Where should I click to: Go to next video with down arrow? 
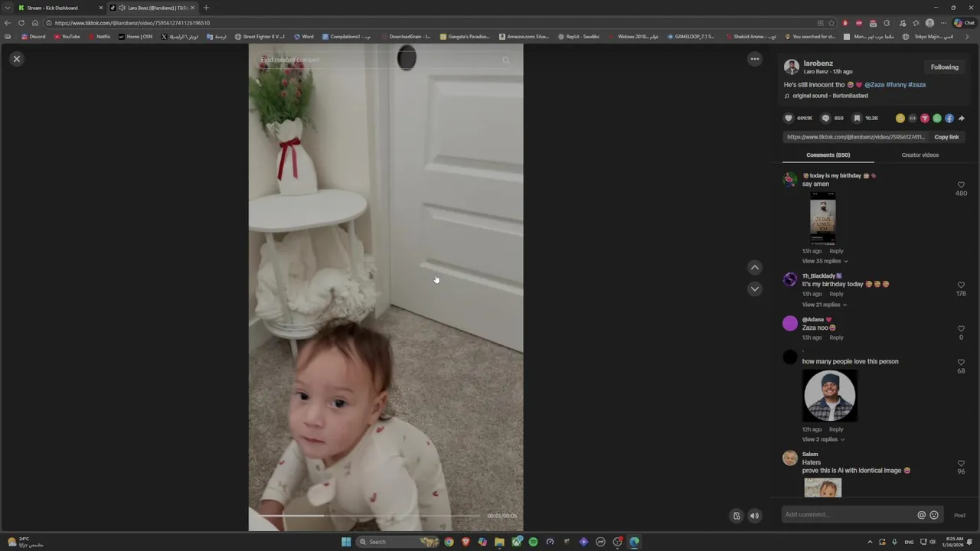[x=755, y=289]
